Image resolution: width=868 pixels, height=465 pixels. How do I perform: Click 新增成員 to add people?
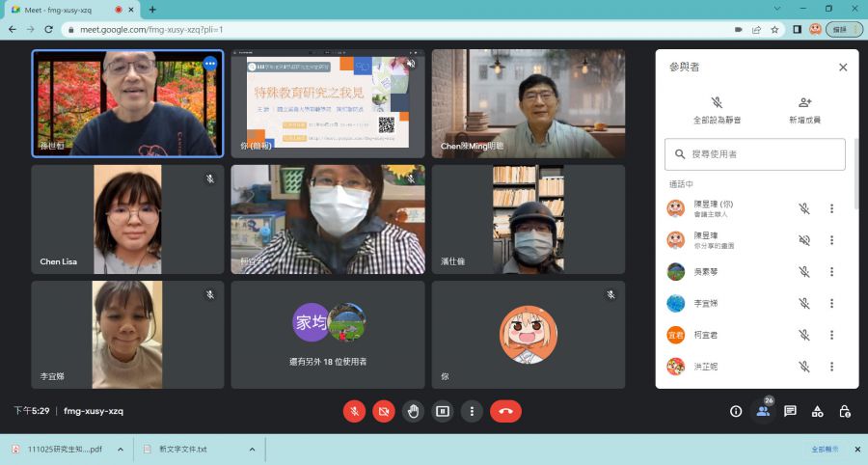[x=803, y=109]
